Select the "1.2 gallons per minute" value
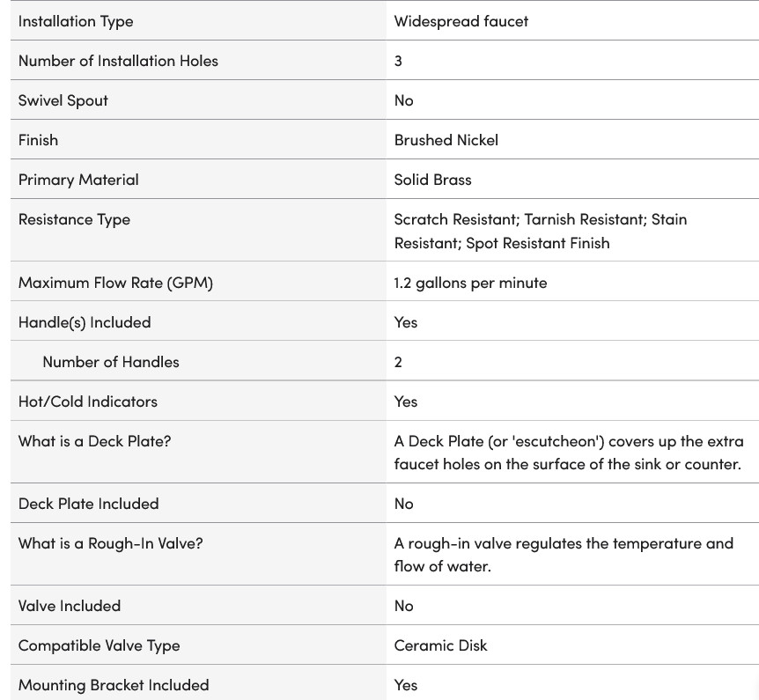 click(470, 283)
